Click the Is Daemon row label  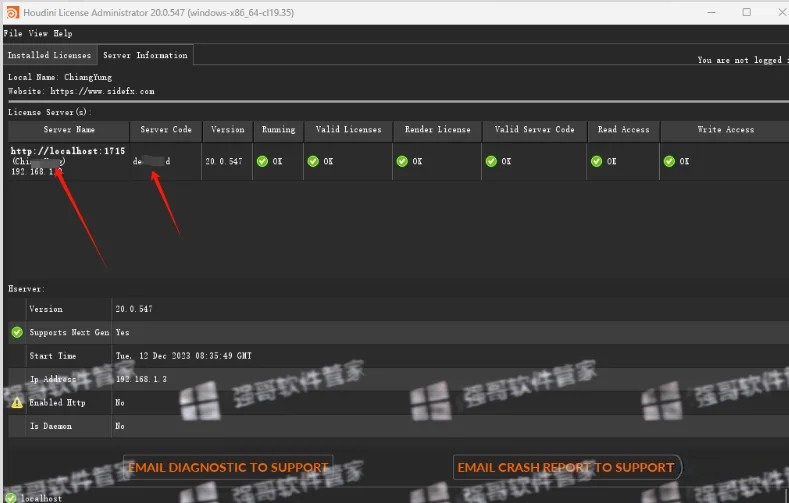51,427
